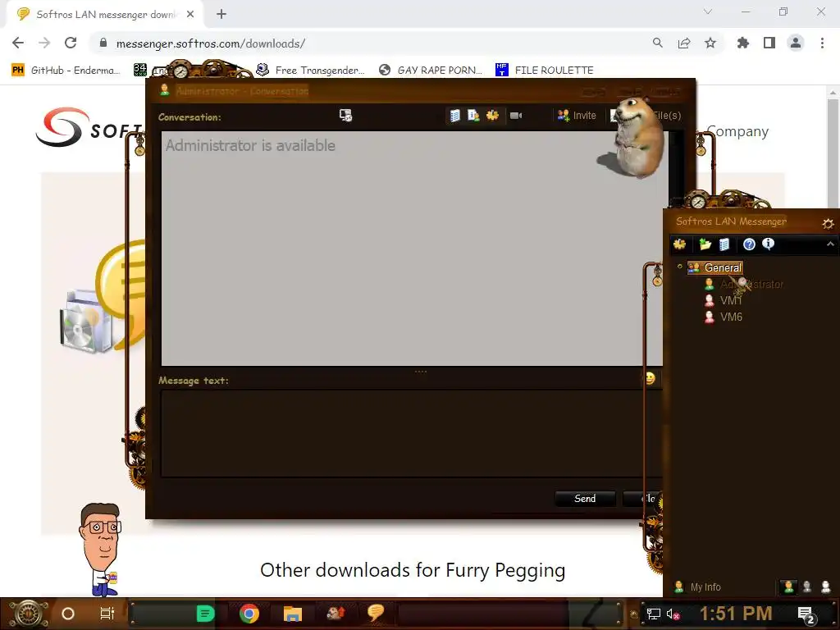Viewport: 840px width, 630px height.
Task: Open message history icon in Conversation toolbar
Action: 454,116
